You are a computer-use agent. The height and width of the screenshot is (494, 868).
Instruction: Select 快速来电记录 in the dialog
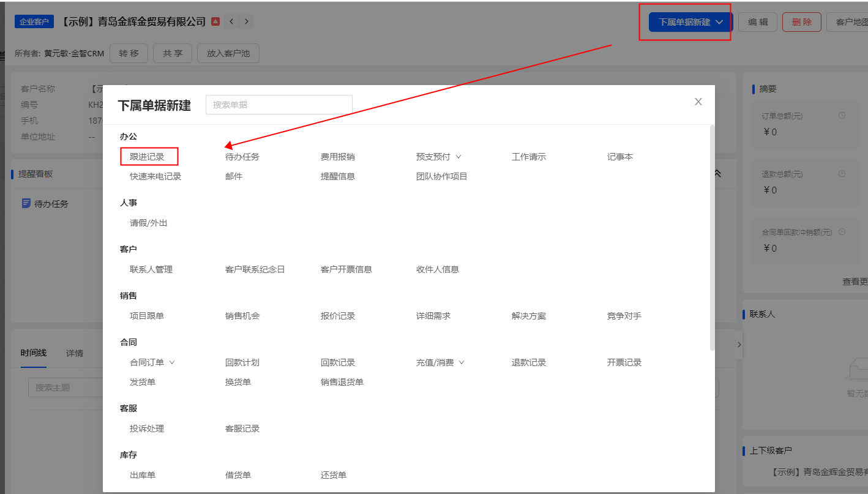(x=155, y=176)
